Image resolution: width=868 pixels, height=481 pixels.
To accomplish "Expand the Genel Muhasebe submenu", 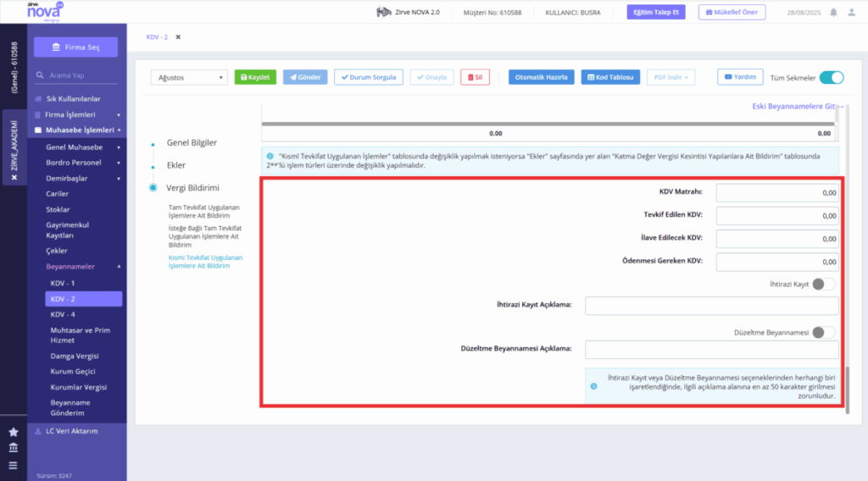I will (x=119, y=147).
